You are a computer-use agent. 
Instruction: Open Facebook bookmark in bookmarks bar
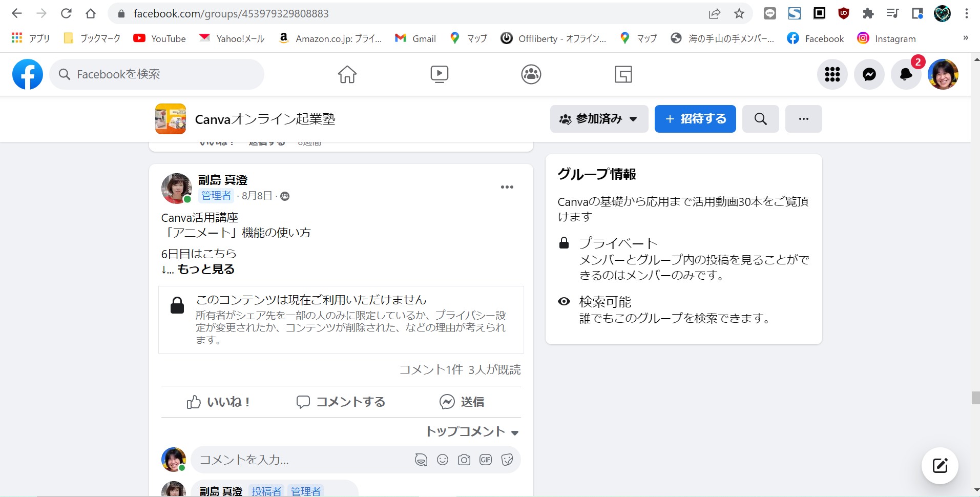click(816, 38)
